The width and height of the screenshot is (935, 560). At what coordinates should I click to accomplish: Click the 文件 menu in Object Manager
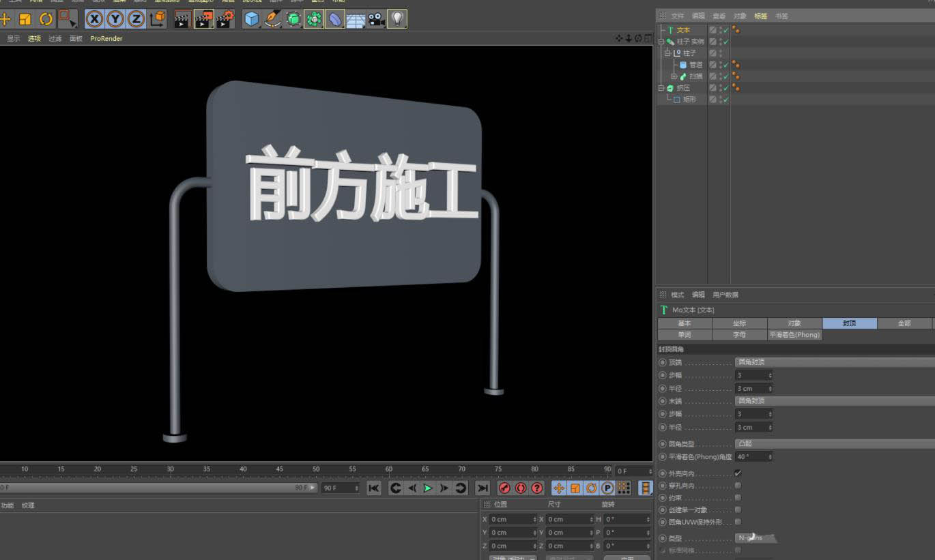tap(677, 16)
